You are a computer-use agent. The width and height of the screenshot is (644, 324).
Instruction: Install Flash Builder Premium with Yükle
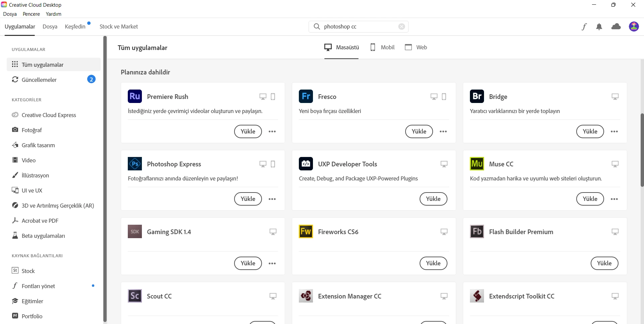click(x=604, y=263)
